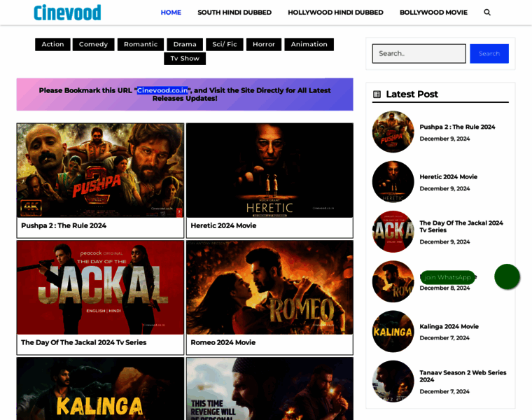Select the Sci/ Fic genre button
Image resolution: width=532 pixels, height=420 pixels.
click(225, 44)
